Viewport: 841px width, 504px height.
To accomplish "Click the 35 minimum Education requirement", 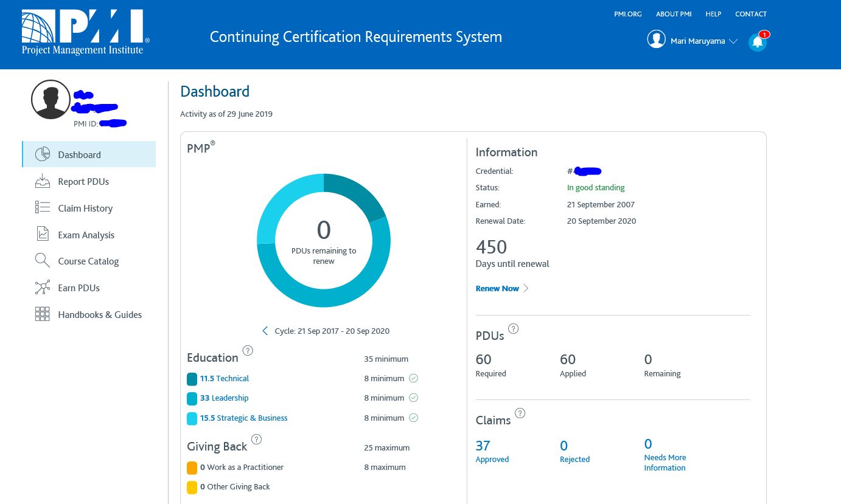I will (386, 359).
